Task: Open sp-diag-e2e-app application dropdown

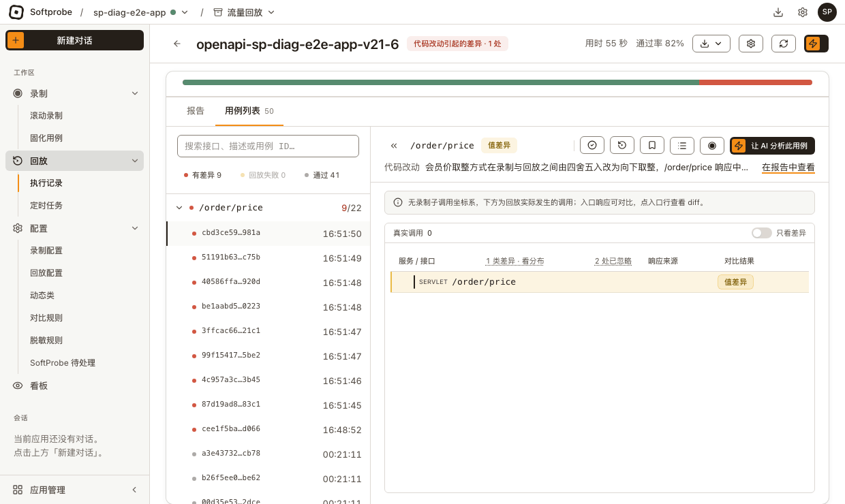Action: click(x=141, y=12)
